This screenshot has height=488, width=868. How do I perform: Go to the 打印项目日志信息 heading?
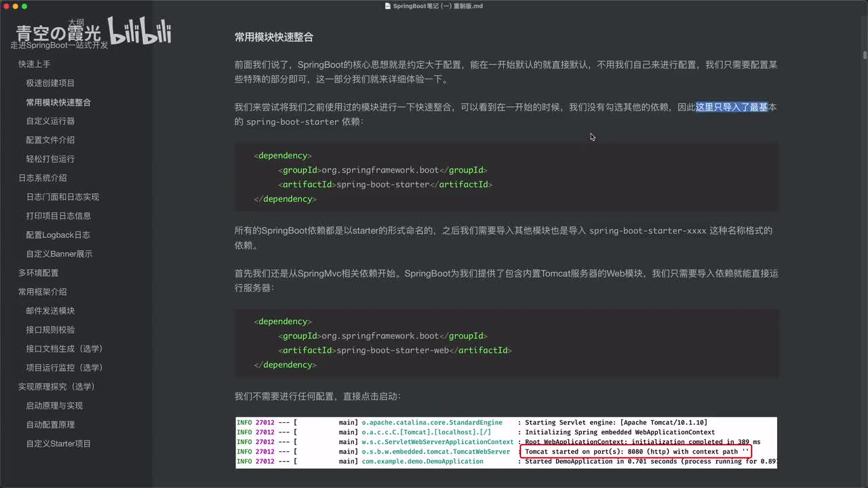point(59,216)
